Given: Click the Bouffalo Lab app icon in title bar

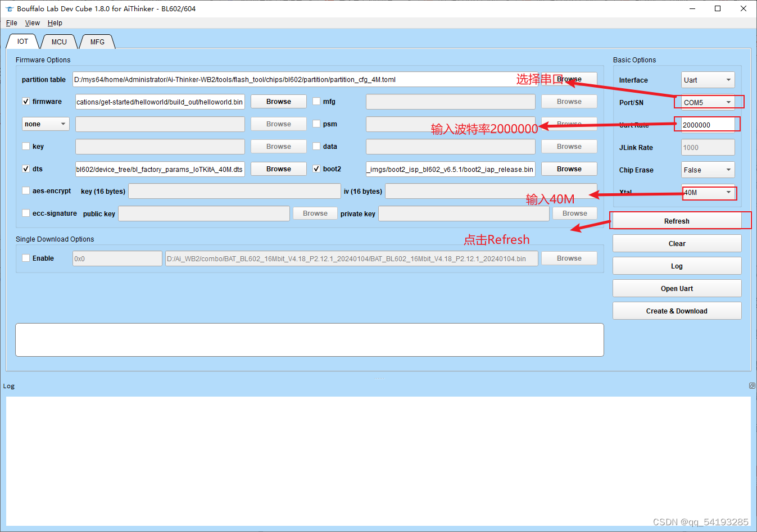Looking at the screenshot, I should point(9,9).
